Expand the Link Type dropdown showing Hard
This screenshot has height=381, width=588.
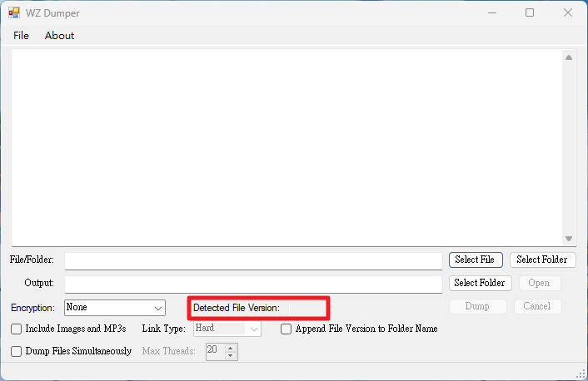click(227, 329)
